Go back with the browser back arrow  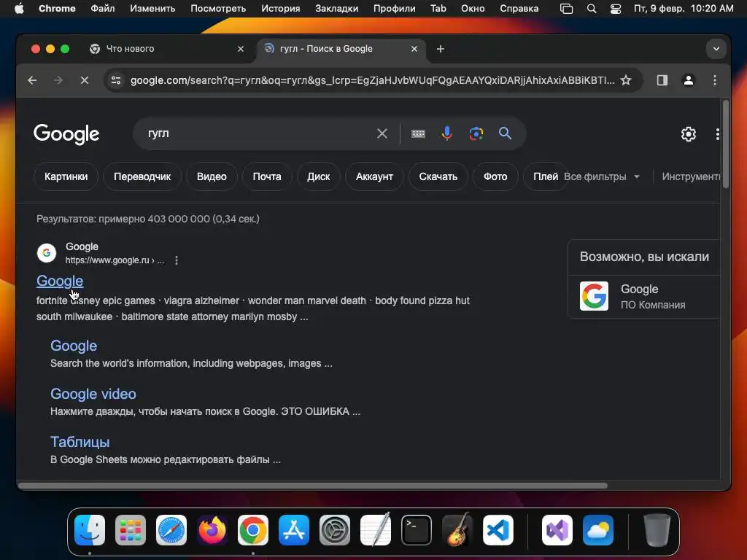point(32,80)
